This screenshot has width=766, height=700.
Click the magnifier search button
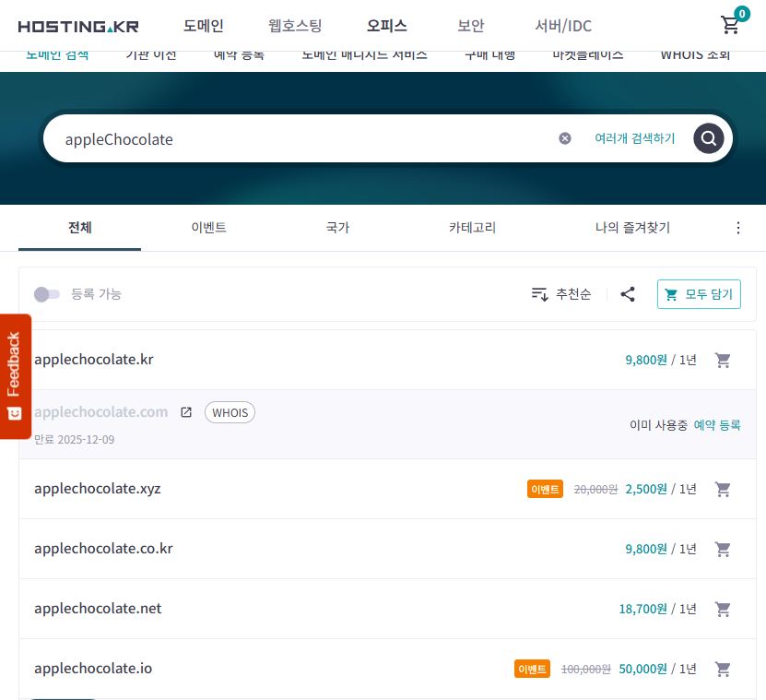pyautogui.click(x=708, y=138)
